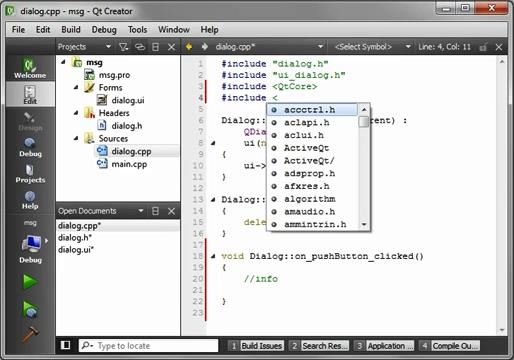This screenshot has height=360, width=514.
Task: Choose acctrl.h from completion list
Action: point(312,110)
